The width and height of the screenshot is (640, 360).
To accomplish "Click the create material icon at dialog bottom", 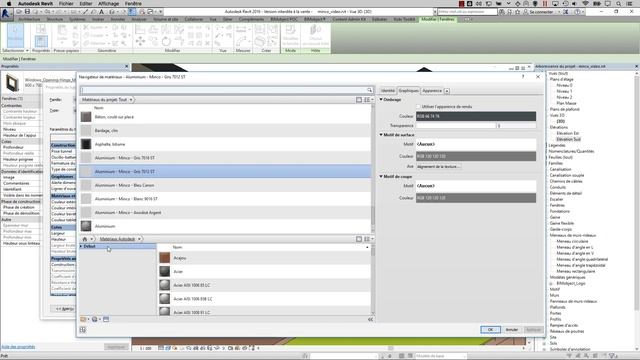I will click(83, 319).
